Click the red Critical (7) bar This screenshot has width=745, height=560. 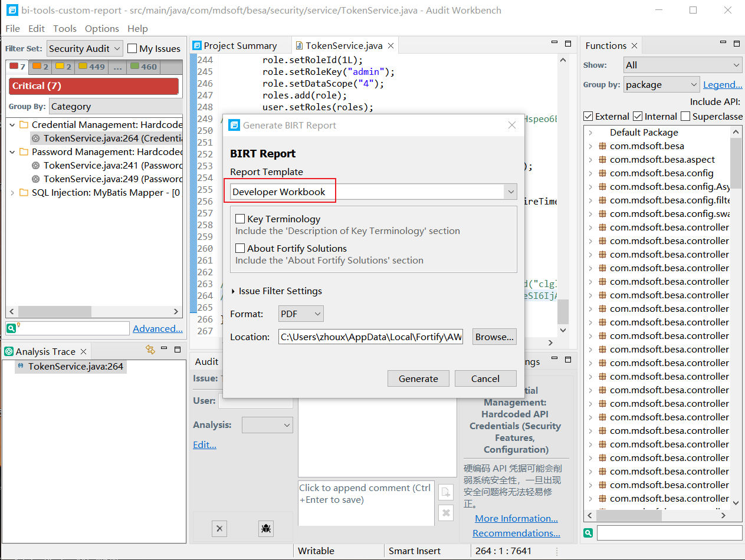point(94,86)
